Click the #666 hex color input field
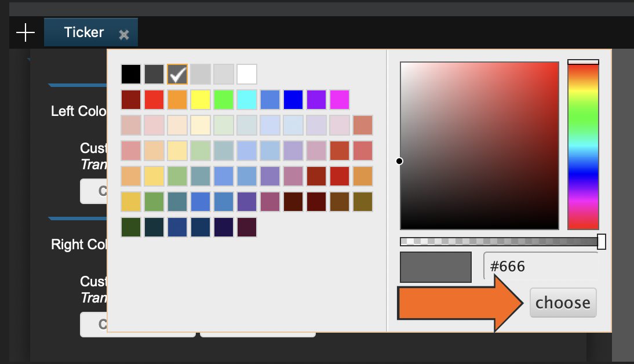The image size is (634, 364). coord(540,267)
